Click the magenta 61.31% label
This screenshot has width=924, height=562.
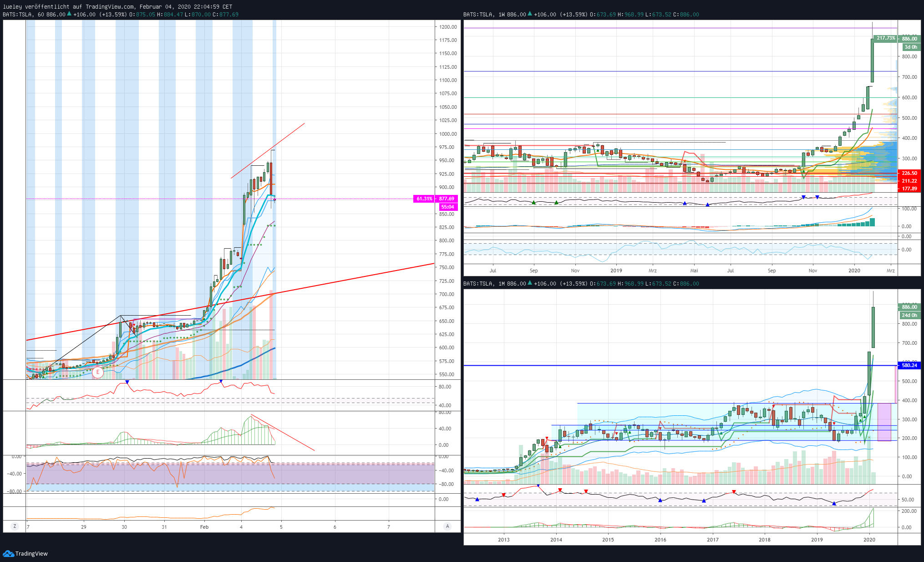pos(424,199)
